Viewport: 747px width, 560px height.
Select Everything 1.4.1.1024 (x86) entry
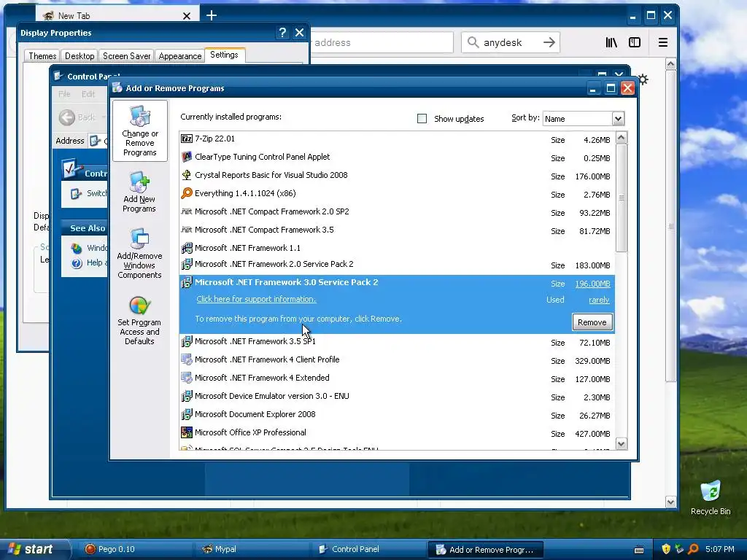pyautogui.click(x=397, y=193)
